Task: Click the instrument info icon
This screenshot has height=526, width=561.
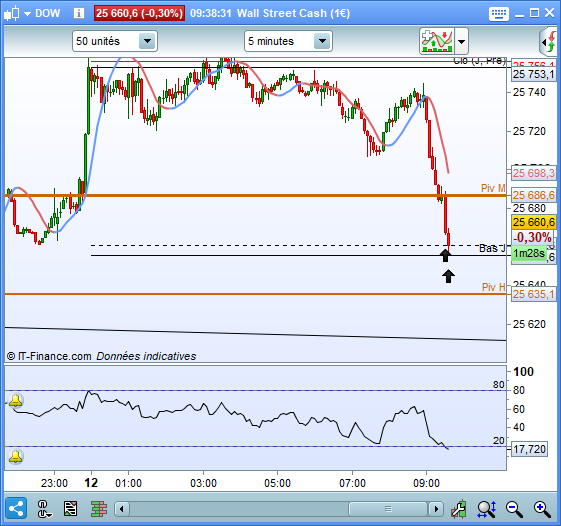Action: 79,13
